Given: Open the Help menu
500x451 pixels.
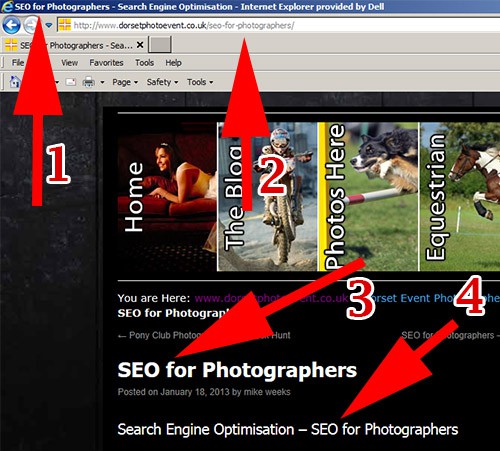Looking at the screenshot, I should point(173,63).
